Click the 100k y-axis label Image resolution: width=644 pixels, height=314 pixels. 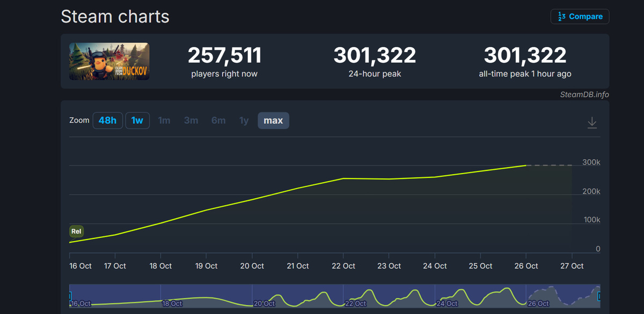point(591,220)
